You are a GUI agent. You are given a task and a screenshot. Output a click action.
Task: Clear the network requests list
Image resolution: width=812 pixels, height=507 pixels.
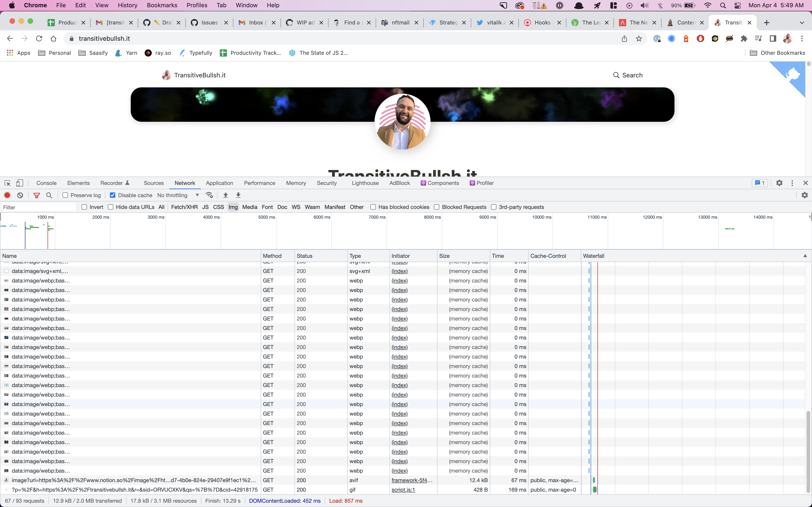[x=20, y=195]
